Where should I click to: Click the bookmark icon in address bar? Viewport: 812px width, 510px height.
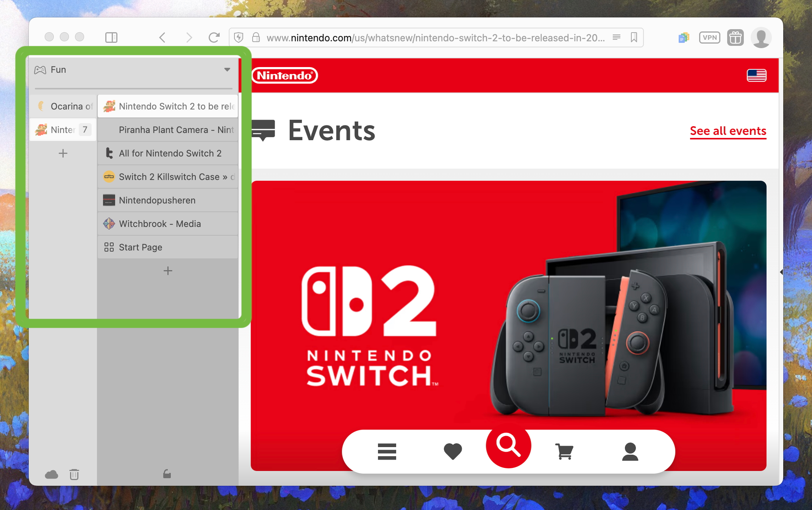[x=634, y=38]
